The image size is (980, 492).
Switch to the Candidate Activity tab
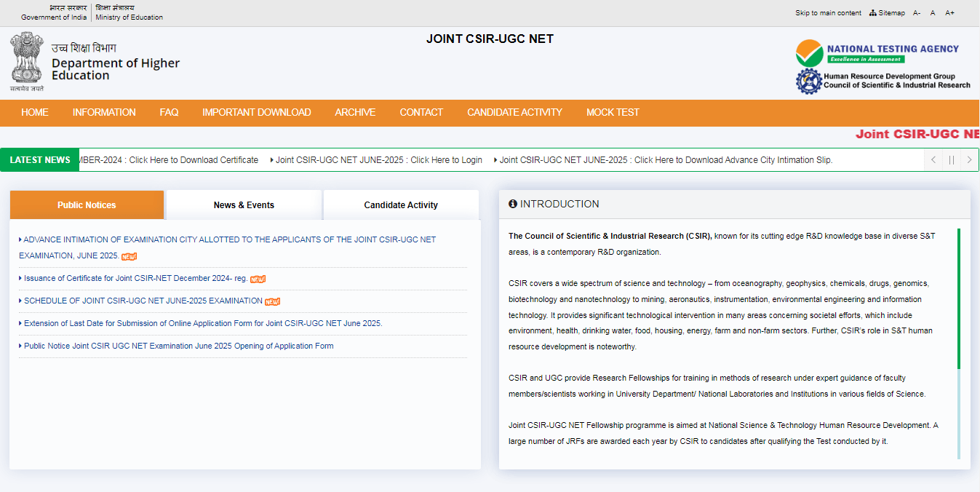pyautogui.click(x=401, y=205)
